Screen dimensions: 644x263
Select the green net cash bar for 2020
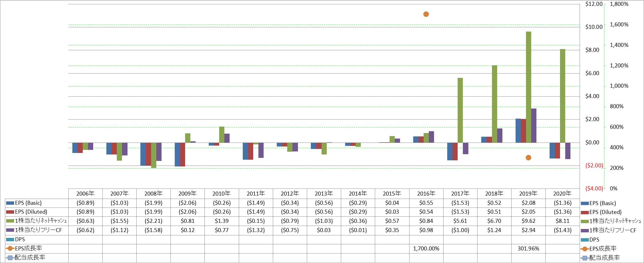[562, 96]
